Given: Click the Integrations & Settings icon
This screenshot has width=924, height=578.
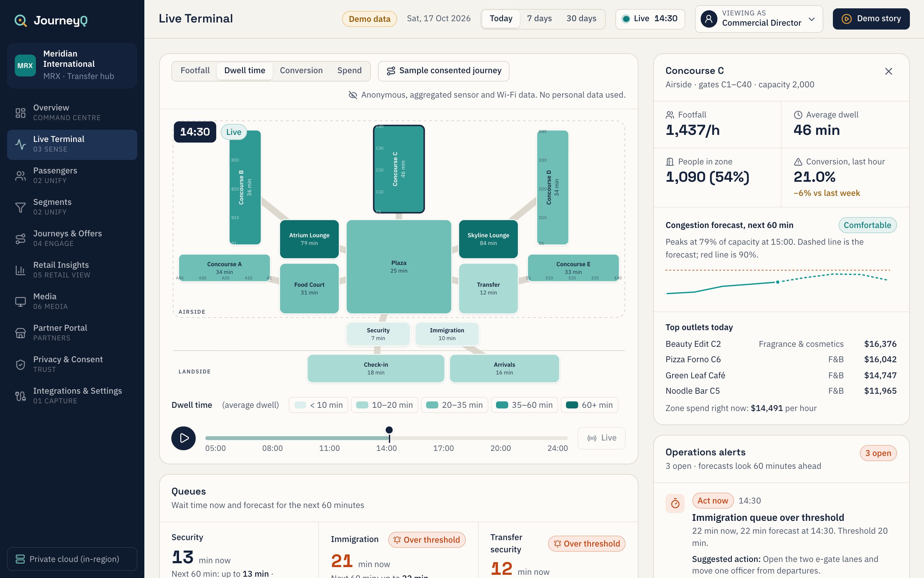Looking at the screenshot, I should pyautogui.click(x=20, y=396).
